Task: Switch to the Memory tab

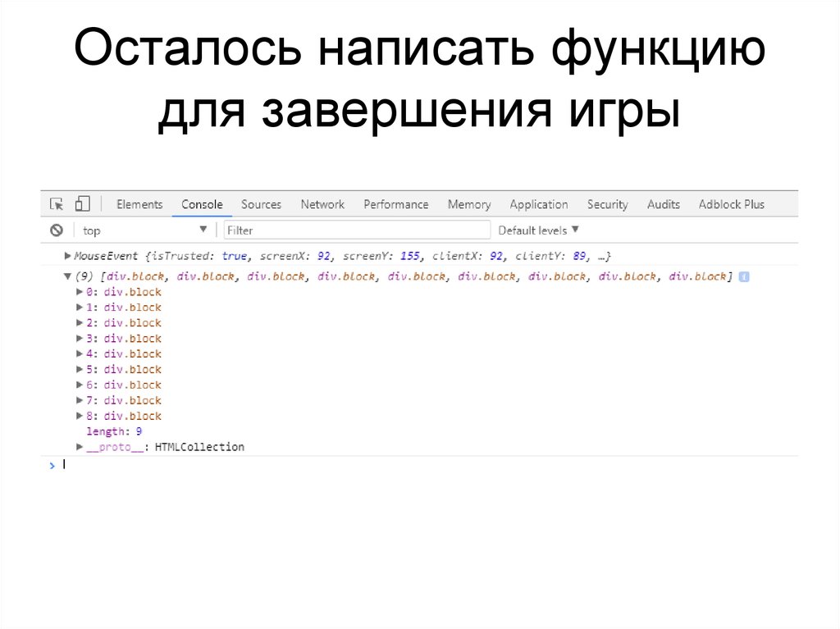Action: coord(468,203)
